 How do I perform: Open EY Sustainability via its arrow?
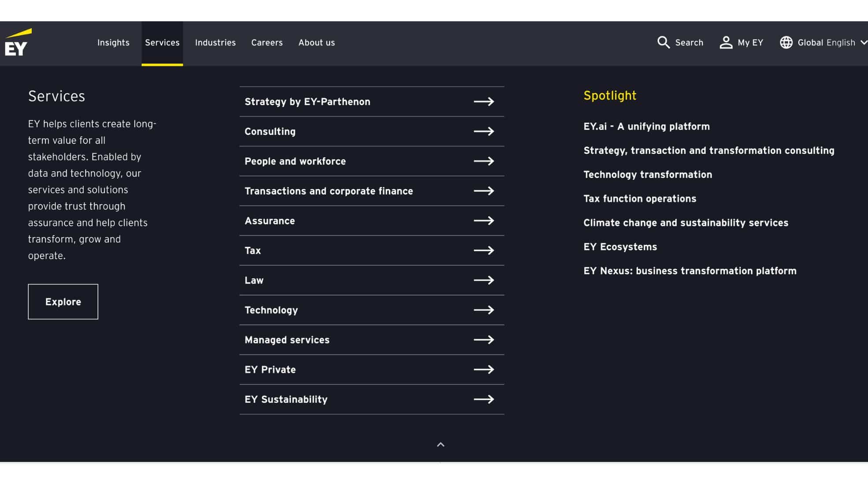[x=484, y=399]
